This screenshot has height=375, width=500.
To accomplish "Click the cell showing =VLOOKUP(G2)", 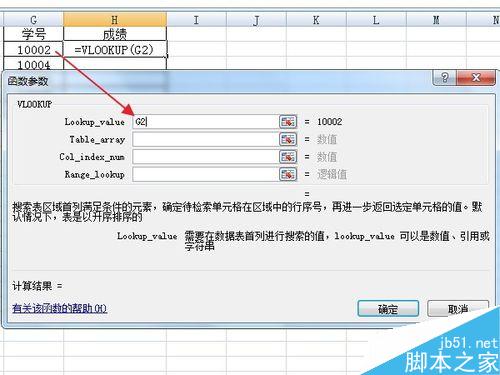I will (x=115, y=50).
